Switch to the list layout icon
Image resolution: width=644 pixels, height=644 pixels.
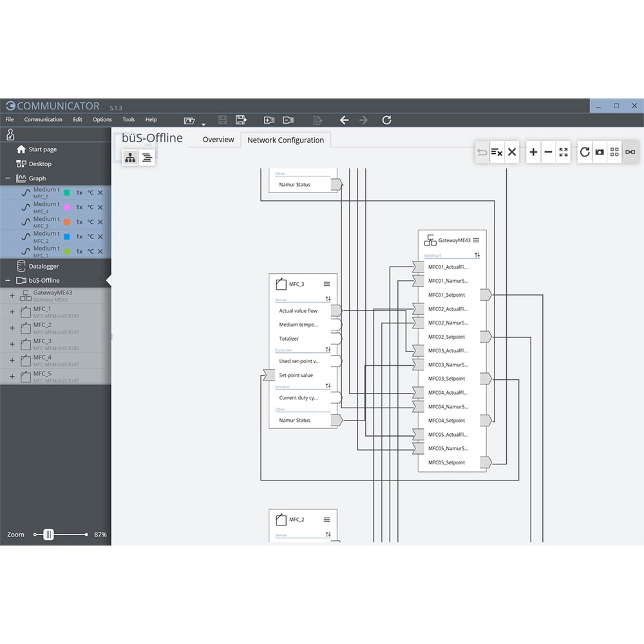point(147,158)
